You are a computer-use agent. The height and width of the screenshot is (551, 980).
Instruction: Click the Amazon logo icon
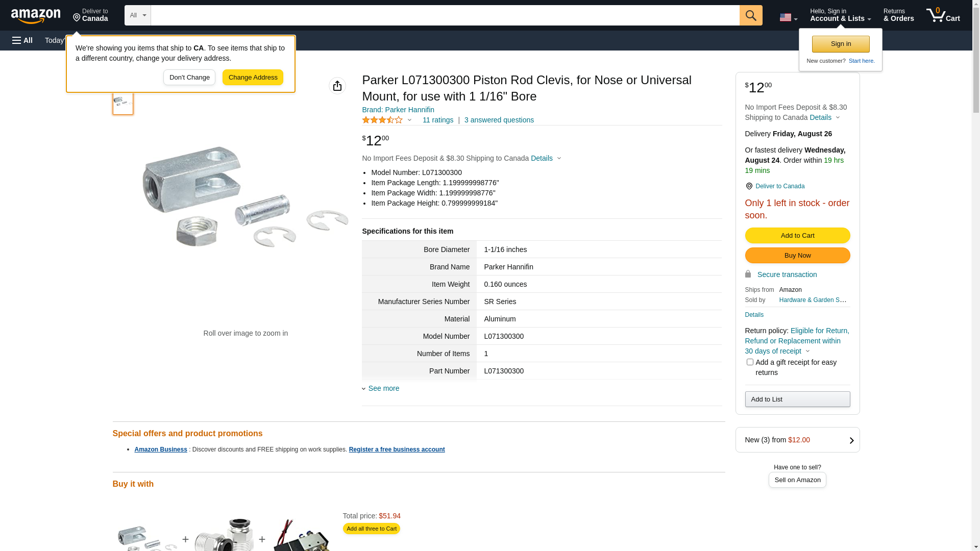36,16
